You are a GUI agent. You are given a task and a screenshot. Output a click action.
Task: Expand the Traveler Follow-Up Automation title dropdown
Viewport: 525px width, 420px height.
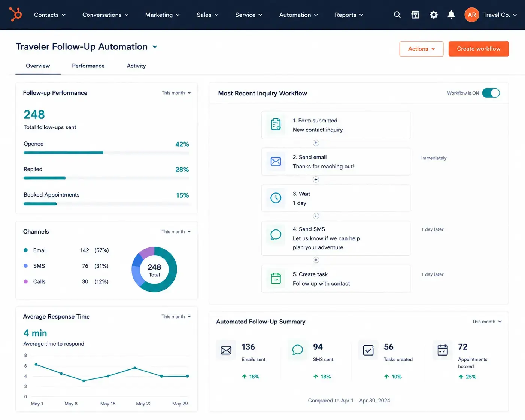click(155, 47)
